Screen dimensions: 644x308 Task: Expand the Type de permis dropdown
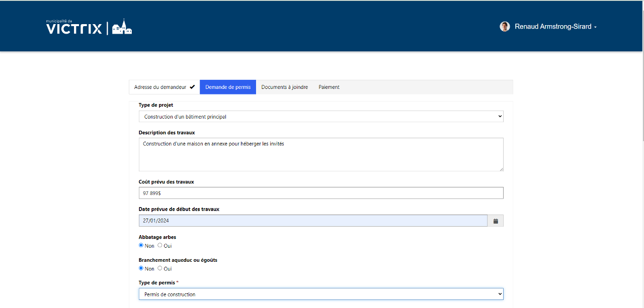321,294
